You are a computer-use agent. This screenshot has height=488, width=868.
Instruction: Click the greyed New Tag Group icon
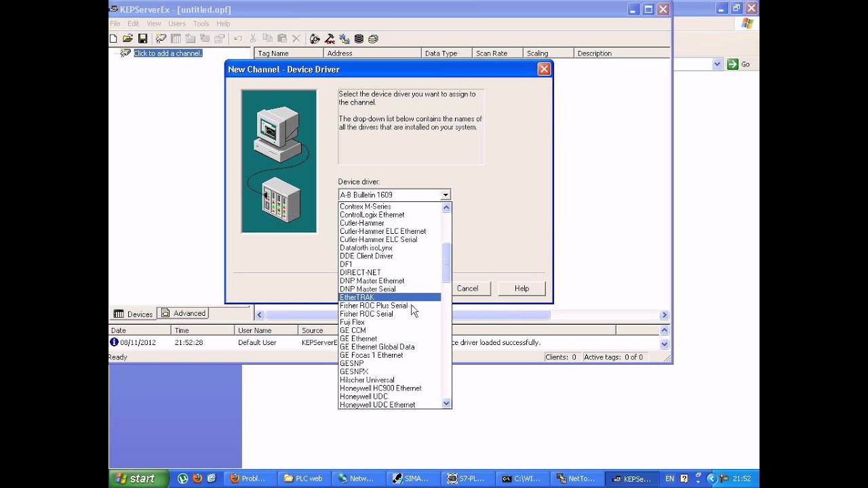tap(191, 39)
